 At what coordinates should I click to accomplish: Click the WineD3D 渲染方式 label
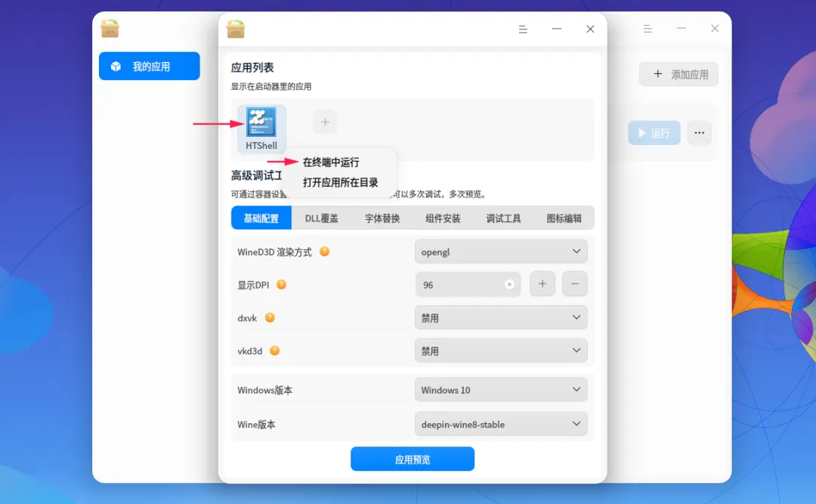pos(274,252)
